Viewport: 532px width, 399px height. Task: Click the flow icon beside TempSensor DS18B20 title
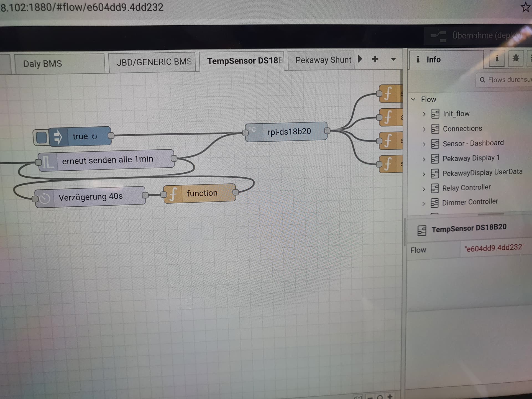(422, 230)
